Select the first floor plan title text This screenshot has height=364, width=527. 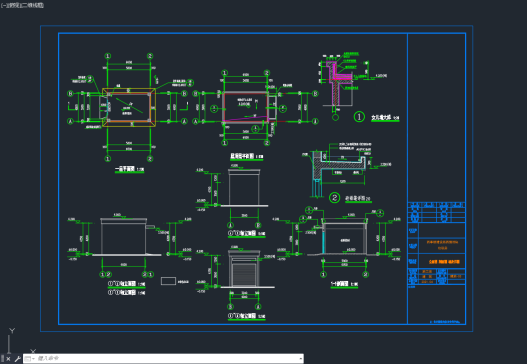[125, 169]
